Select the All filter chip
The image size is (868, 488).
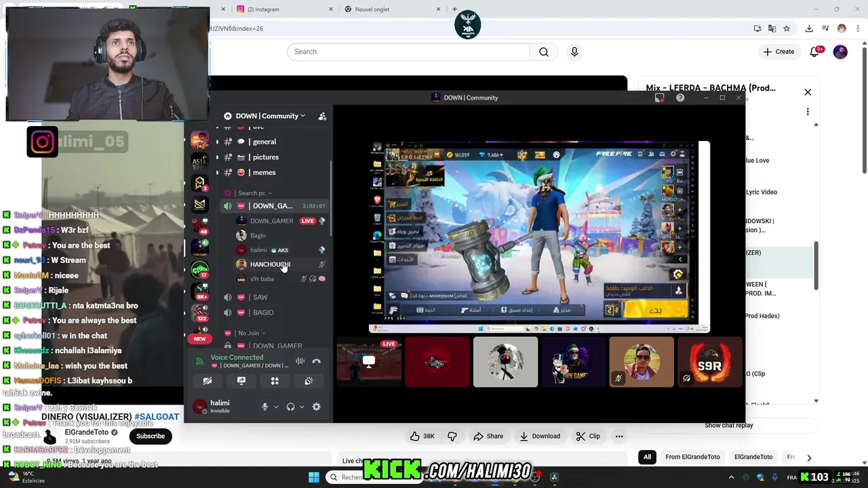tap(647, 457)
